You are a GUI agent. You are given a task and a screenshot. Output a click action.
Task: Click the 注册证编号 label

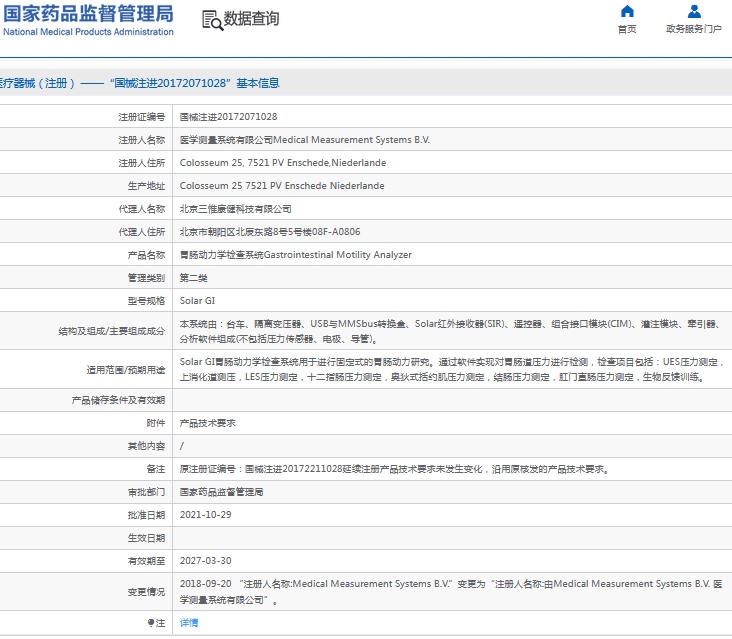pos(142,117)
